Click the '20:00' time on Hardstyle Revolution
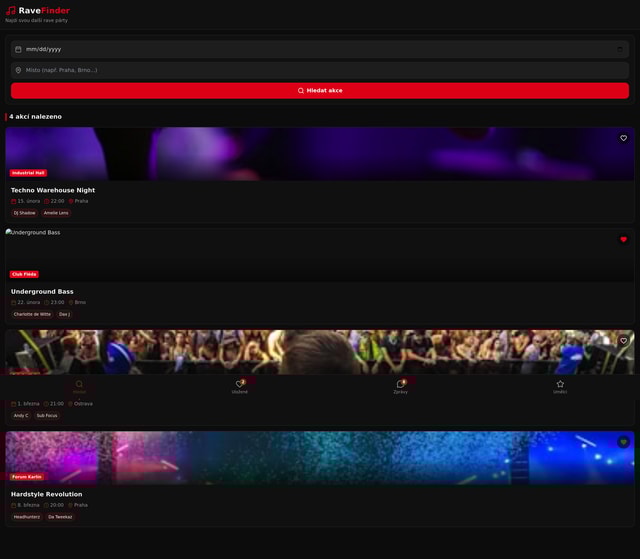 (57, 505)
